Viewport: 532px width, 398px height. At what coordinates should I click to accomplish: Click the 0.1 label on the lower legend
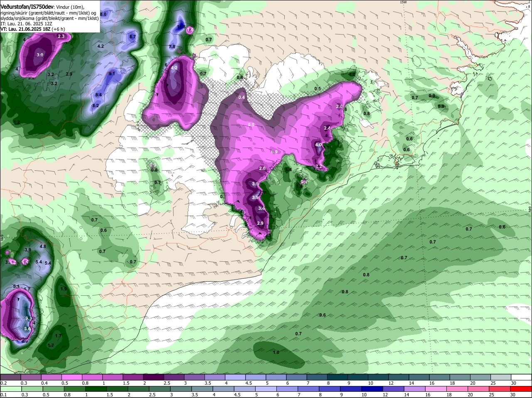(x=3, y=395)
